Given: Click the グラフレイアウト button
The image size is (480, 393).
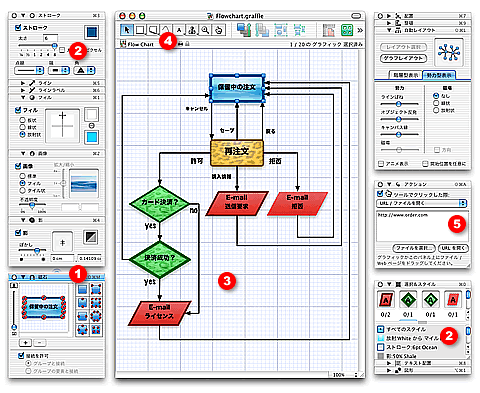Looking at the screenshot, I should (403, 58).
